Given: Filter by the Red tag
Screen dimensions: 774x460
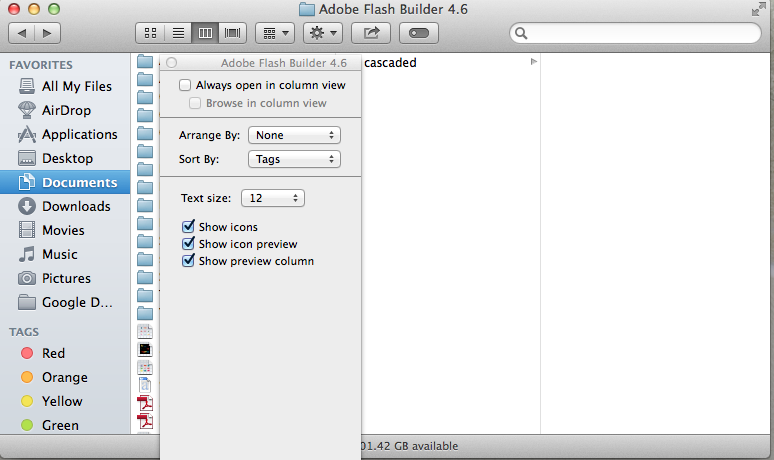Looking at the screenshot, I should point(65,353).
